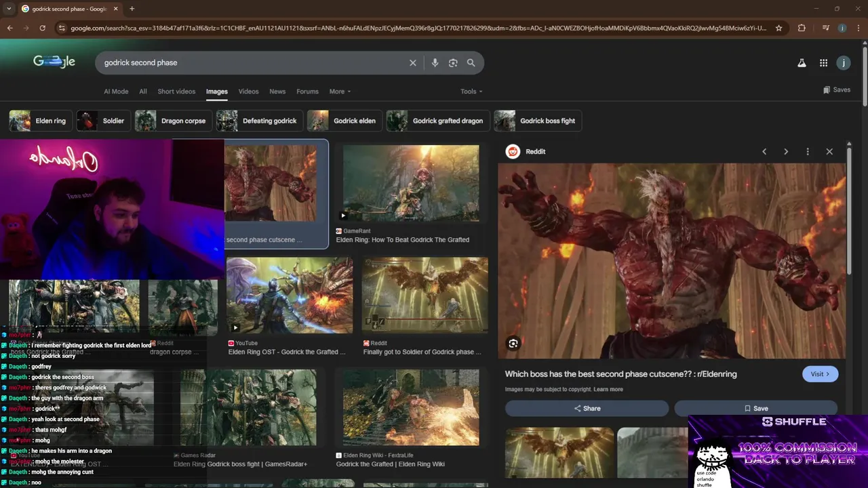Open Chrome media controls icon

[825, 28]
